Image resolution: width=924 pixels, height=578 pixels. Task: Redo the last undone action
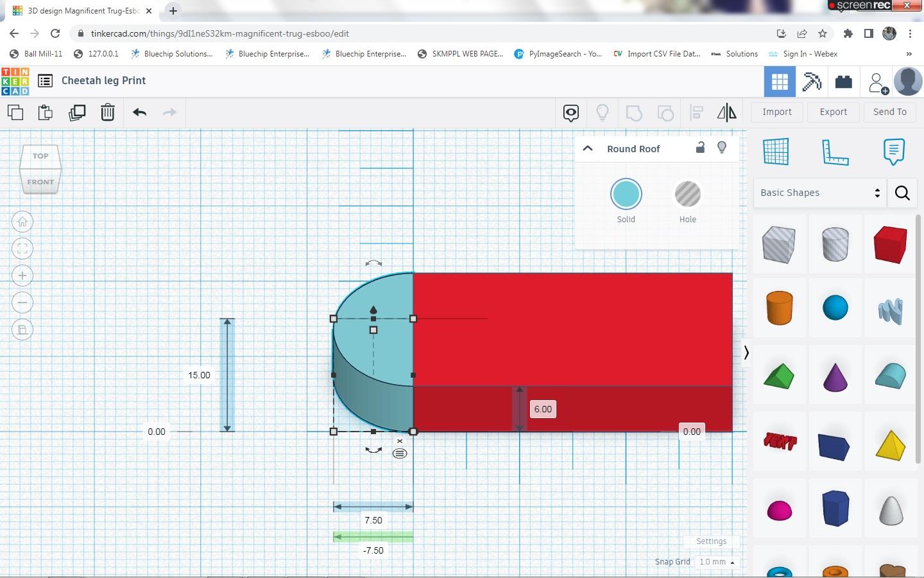(x=169, y=112)
